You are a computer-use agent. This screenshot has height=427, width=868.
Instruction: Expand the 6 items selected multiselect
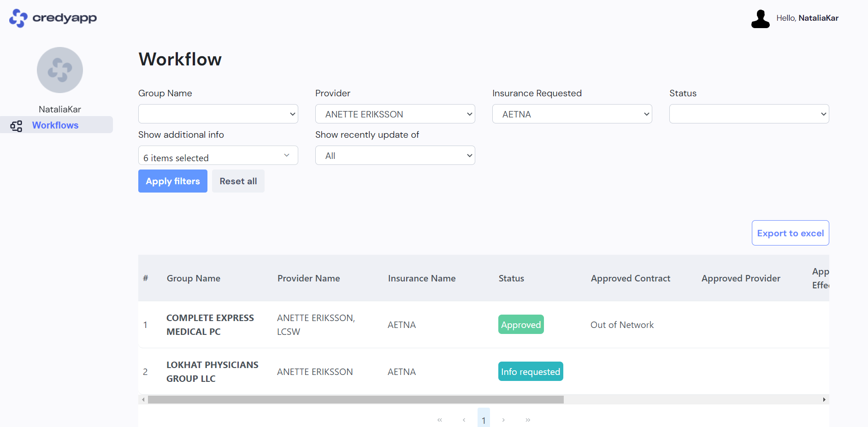[x=218, y=155]
